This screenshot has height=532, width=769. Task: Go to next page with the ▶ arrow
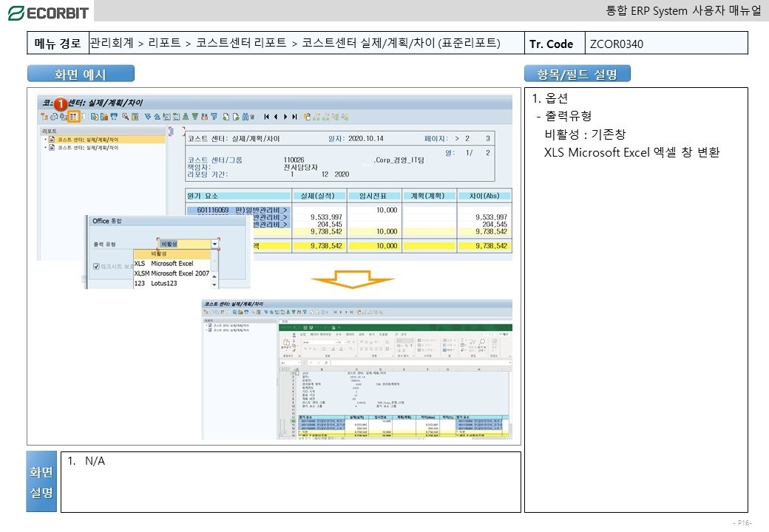pyautogui.click(x=285, y=117)
